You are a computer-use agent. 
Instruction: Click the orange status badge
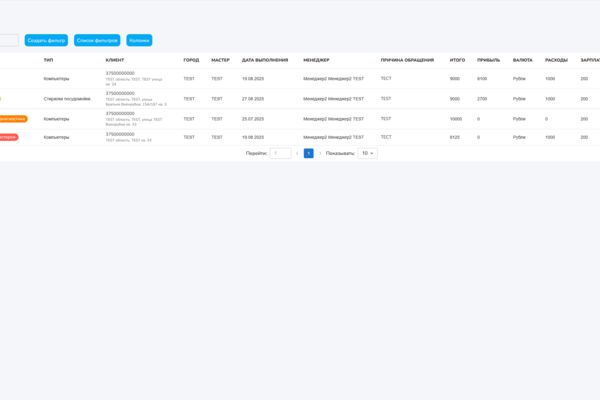pos(13,119)
